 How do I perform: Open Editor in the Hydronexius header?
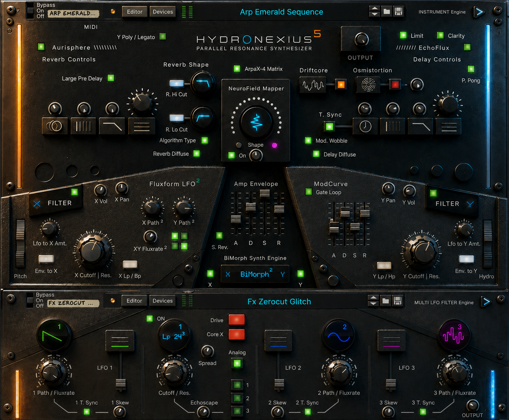pyautogui.click(x=135, y=12)
